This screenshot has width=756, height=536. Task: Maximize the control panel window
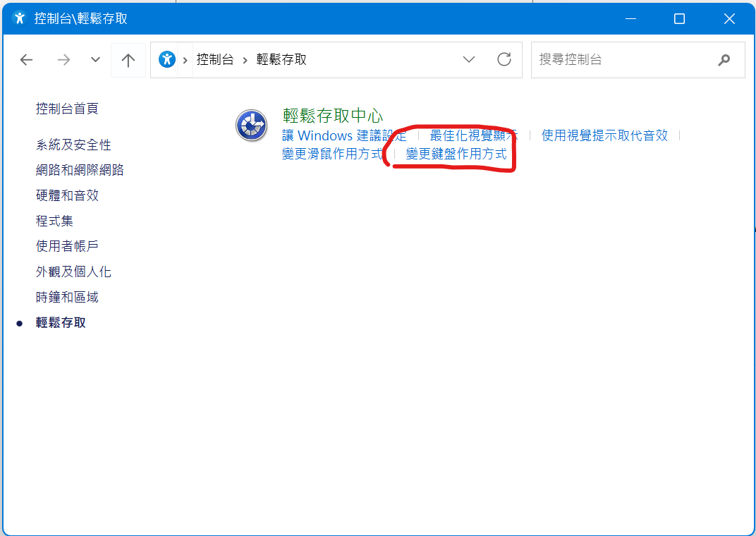click(679, 19)
